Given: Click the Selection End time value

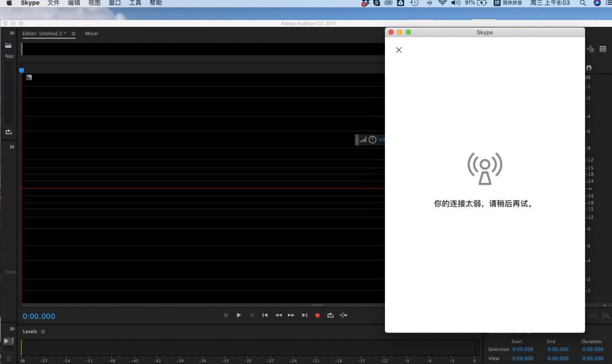Looking at the screenshot, I should (x=558, y=349).
